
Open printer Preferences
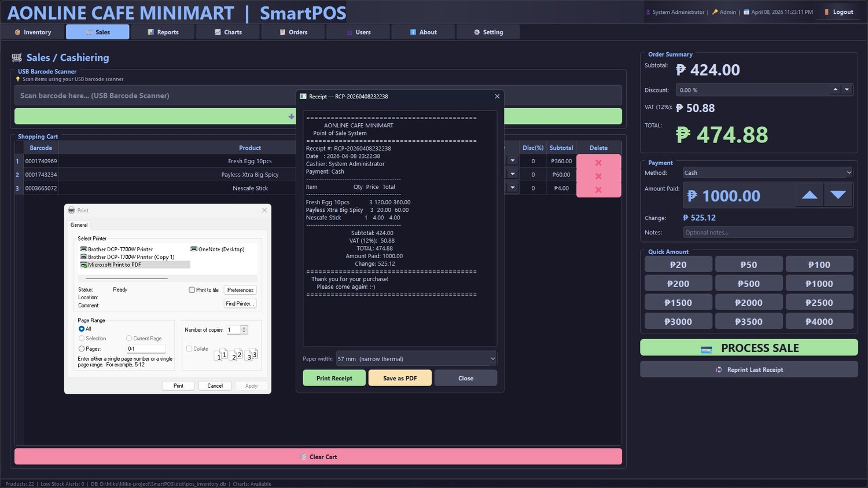coord(240,290)
